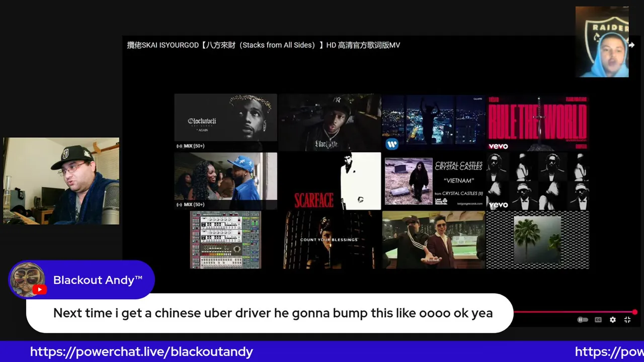Open the party scene mix thumbnail

[x=225, y=181]
